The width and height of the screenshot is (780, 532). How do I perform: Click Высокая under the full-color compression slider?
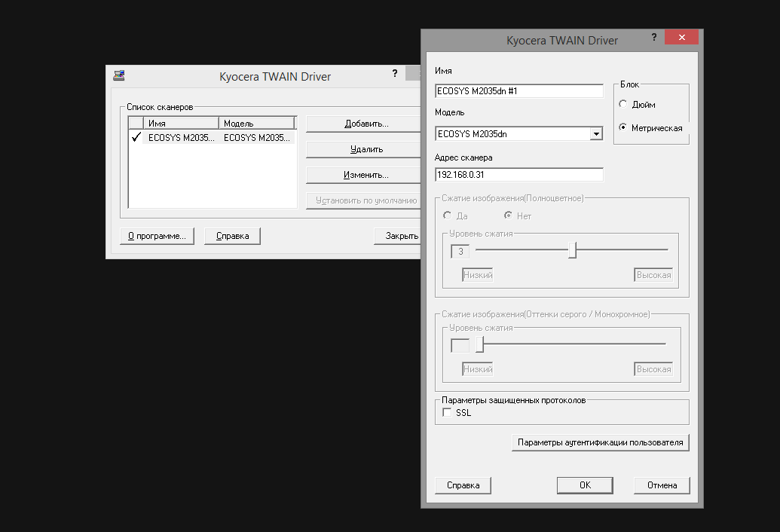(653, 275)
